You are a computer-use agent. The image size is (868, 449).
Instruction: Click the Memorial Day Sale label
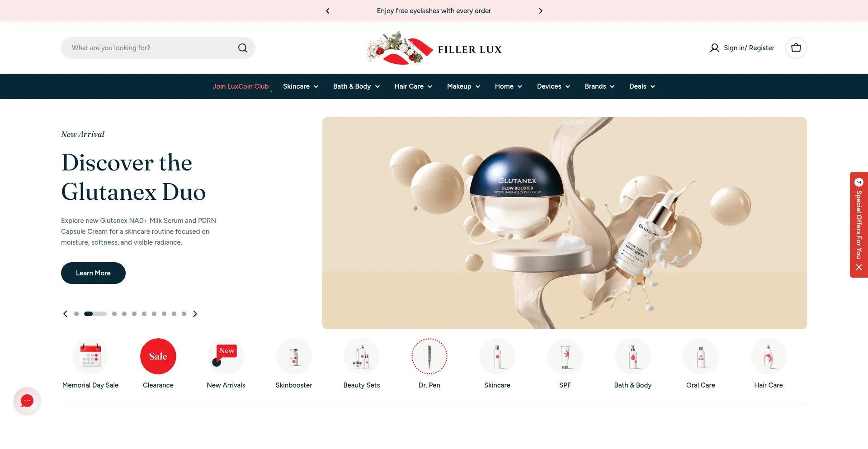pyautogui.click(x=90, y=385)
